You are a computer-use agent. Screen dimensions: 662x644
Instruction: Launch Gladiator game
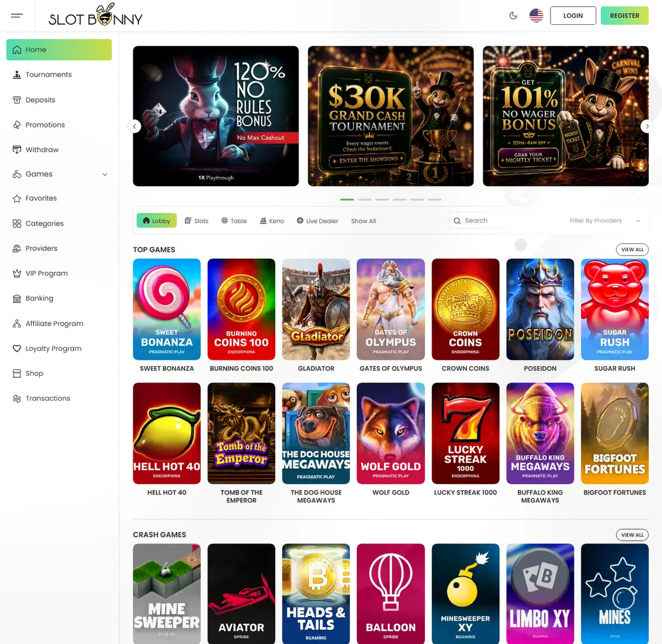[316, 310]
